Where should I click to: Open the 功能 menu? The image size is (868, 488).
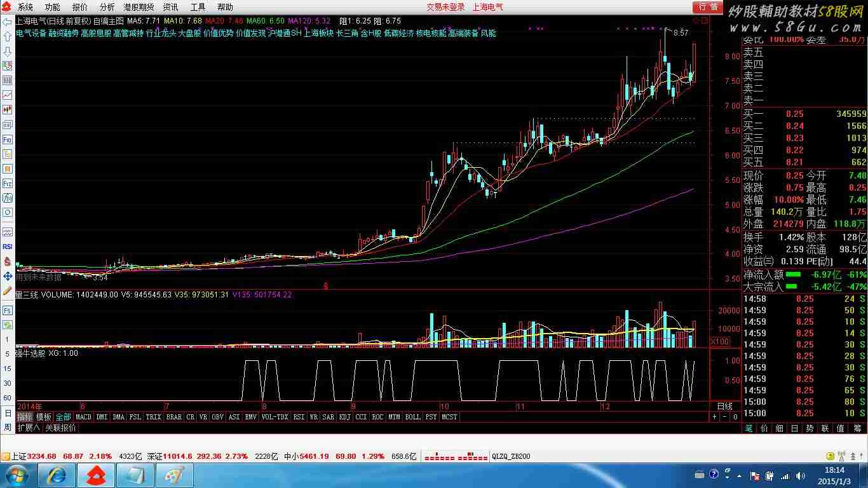point(52,7)
